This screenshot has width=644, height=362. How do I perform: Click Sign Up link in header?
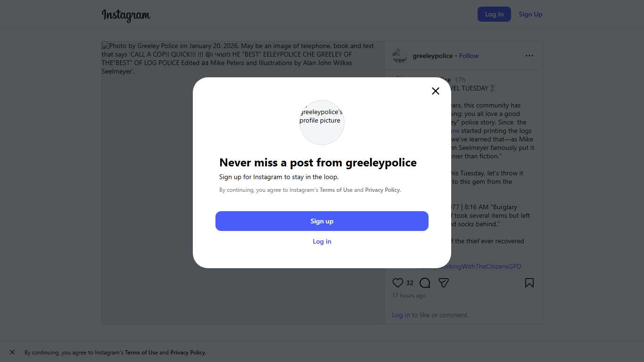530,14
